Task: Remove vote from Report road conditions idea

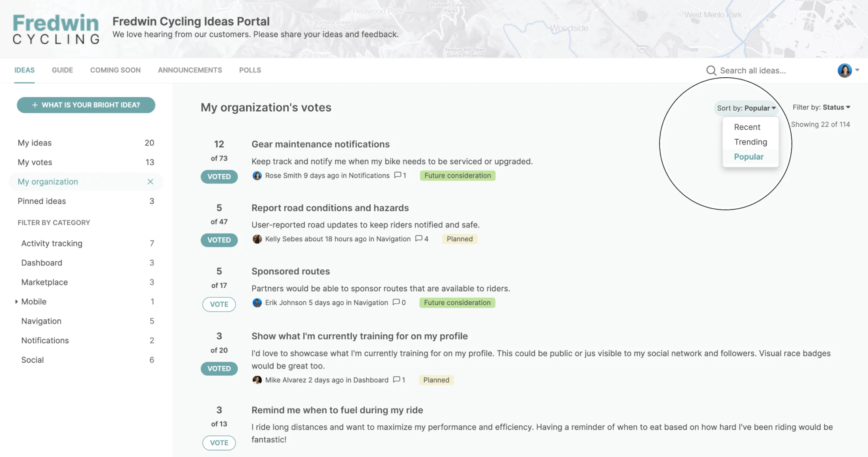Action: click(219, 240)
